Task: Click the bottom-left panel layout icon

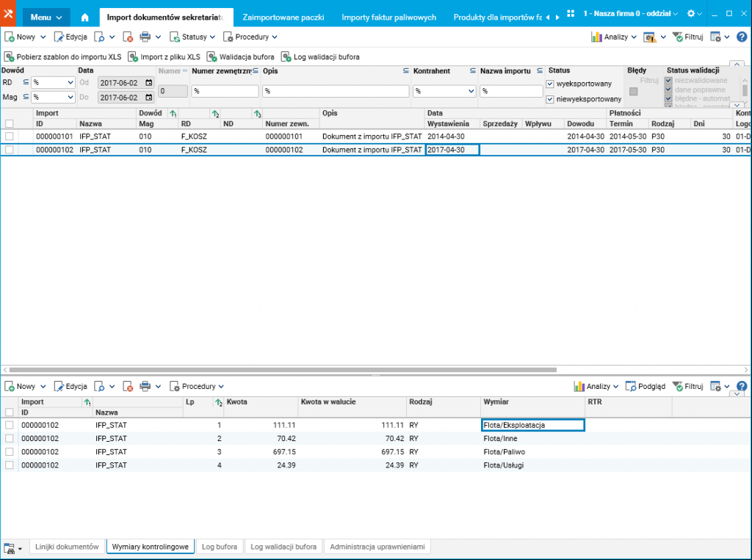Action: point(10,548)
